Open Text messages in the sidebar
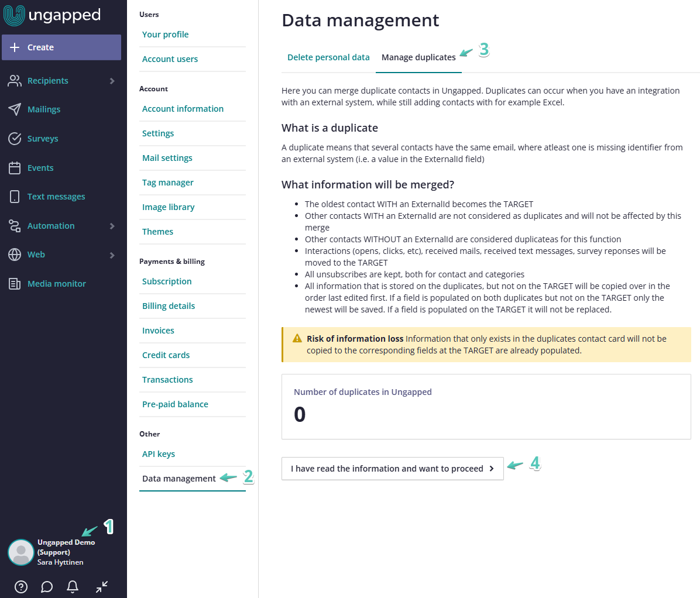This screenshot has height=598, width=700. point(56,197)
